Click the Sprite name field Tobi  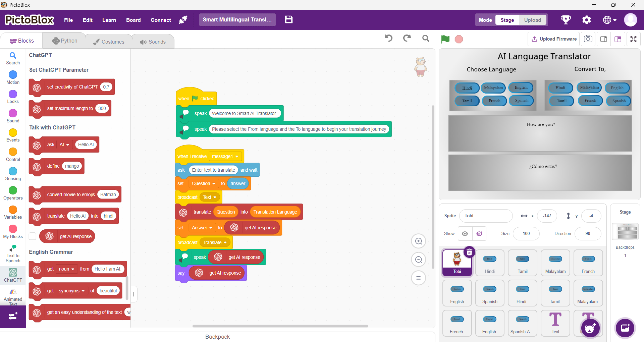pyautogui.click(x=486, y=216)
